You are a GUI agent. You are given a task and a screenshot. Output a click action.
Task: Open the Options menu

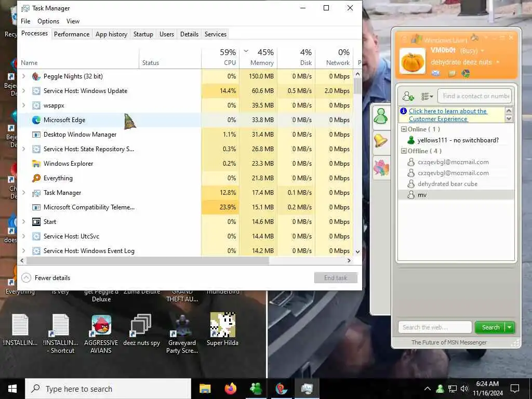click(48, 21)
